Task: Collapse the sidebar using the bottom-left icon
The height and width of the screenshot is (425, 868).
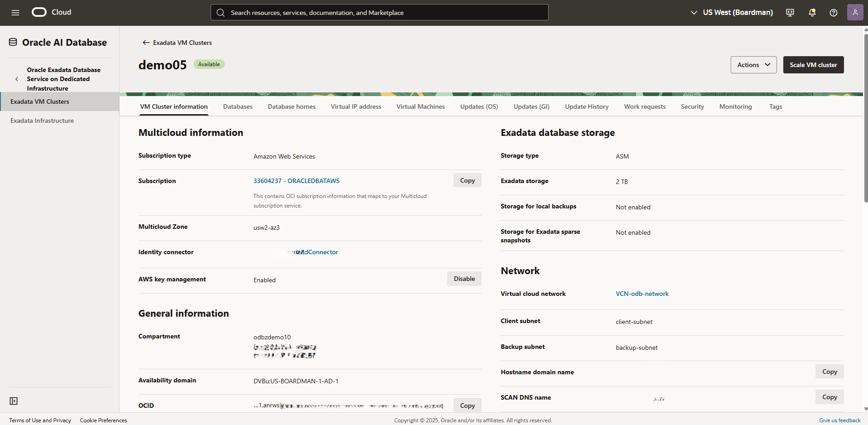Action: 14,401
